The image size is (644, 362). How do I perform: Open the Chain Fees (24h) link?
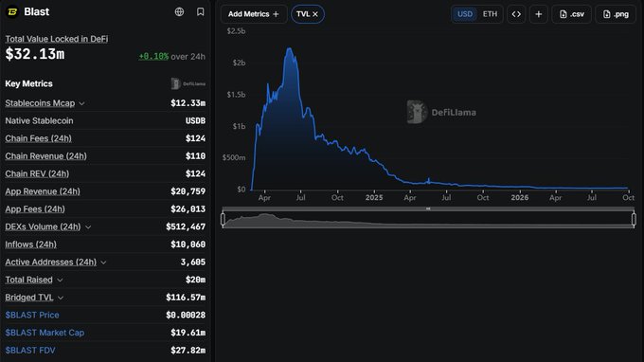pyautogui.click(x=38, y=138)
